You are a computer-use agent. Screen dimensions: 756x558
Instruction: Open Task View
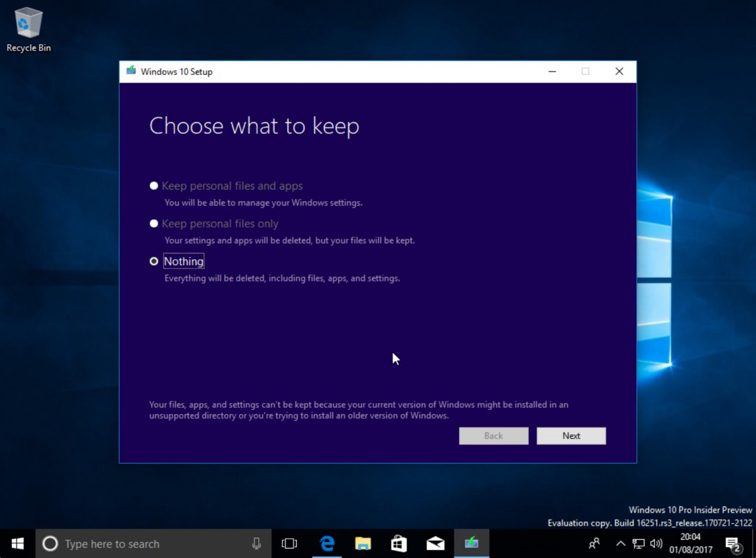coord(289,543)
